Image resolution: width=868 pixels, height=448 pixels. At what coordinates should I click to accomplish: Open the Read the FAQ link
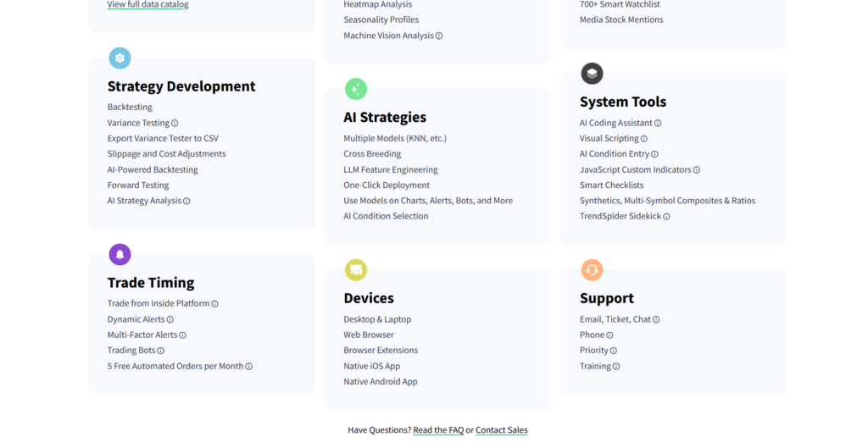438,430
